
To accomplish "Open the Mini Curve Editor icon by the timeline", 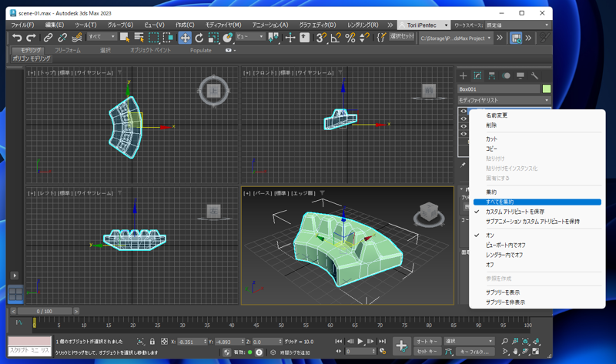I will 18,322.
